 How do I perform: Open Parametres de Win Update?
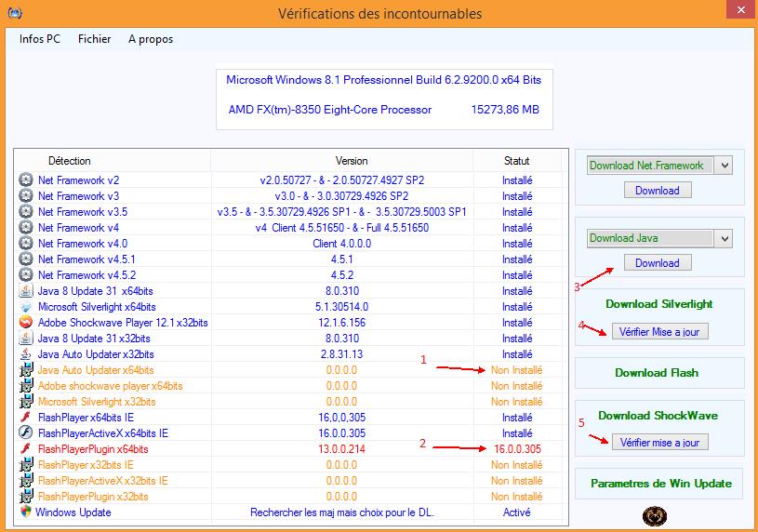[661, 484]
